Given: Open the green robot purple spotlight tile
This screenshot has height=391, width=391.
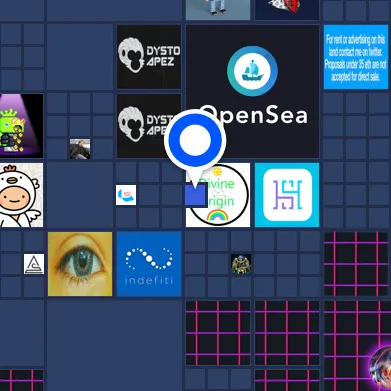Looking at the screenshot, I should coord(21,126).
